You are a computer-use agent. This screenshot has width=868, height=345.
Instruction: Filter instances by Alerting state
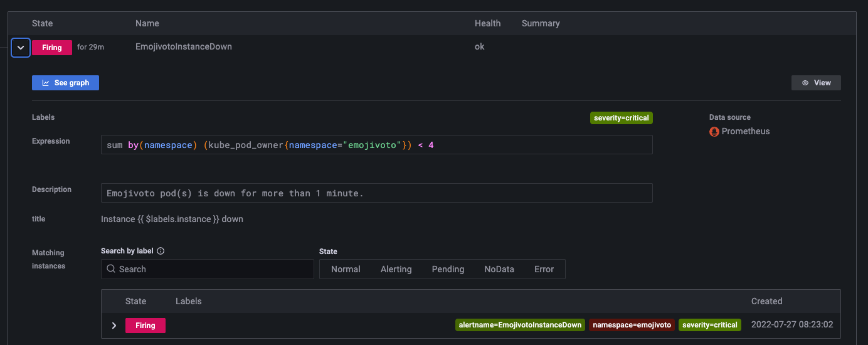coord(396,269)
